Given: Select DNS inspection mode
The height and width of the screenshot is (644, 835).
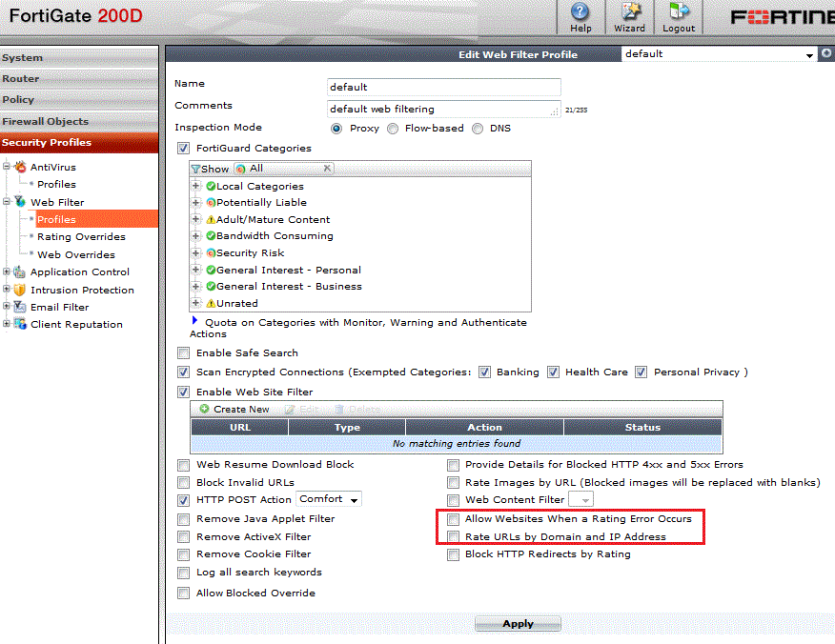Looking at the screenshot, I should tap(478, 129).
